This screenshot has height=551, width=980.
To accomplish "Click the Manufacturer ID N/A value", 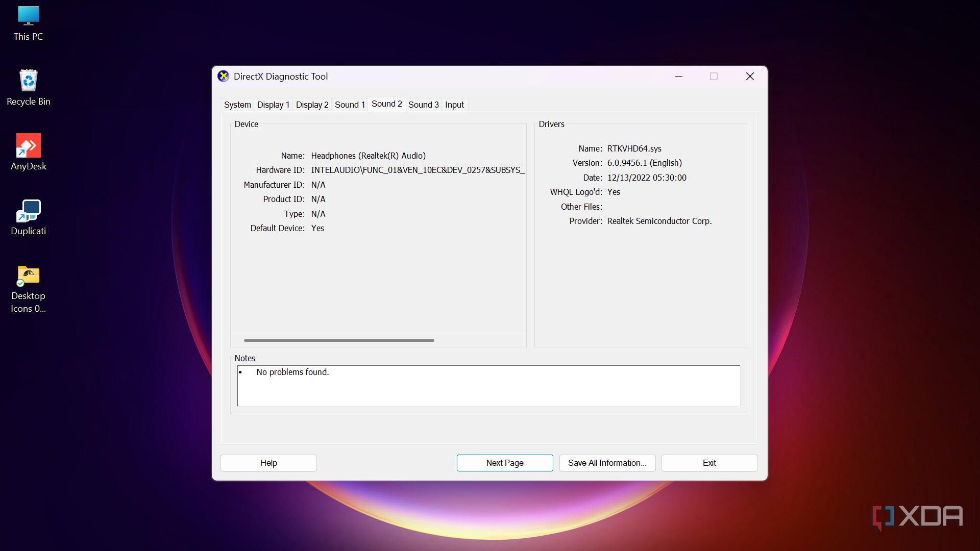I will (318, 185).
